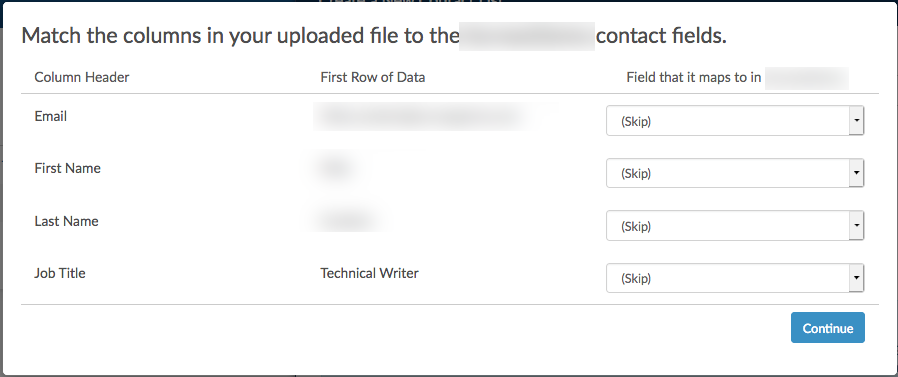Click the 'Match the columns' dialog title
Screen dimensions: 898x377
point(374,36)
